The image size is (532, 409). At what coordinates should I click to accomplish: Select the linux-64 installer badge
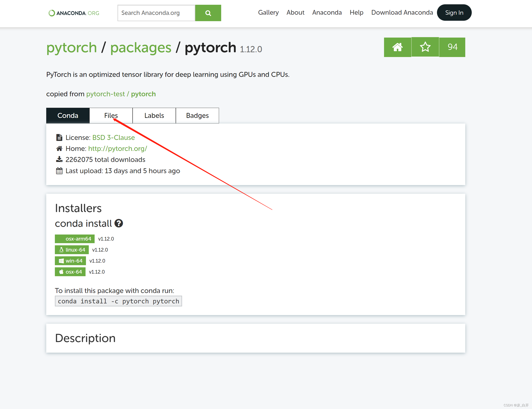72,250
